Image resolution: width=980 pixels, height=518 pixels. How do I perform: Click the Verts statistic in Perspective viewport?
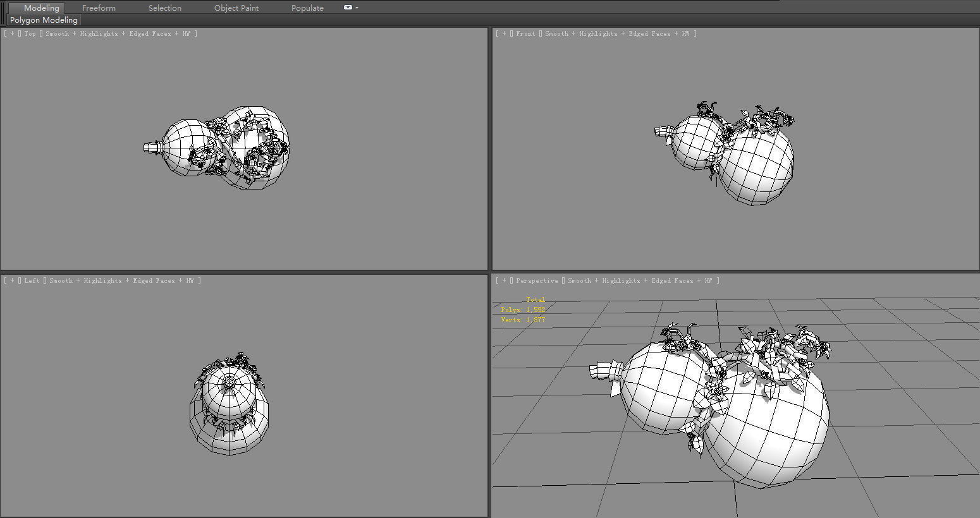[x=523, y=320]
